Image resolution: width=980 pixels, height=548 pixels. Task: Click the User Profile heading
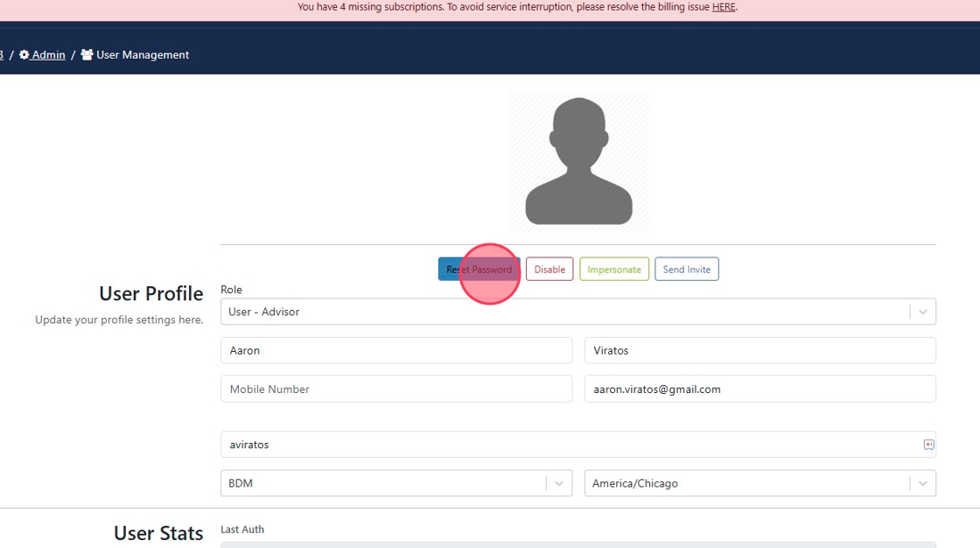click(x=150, y=292)
